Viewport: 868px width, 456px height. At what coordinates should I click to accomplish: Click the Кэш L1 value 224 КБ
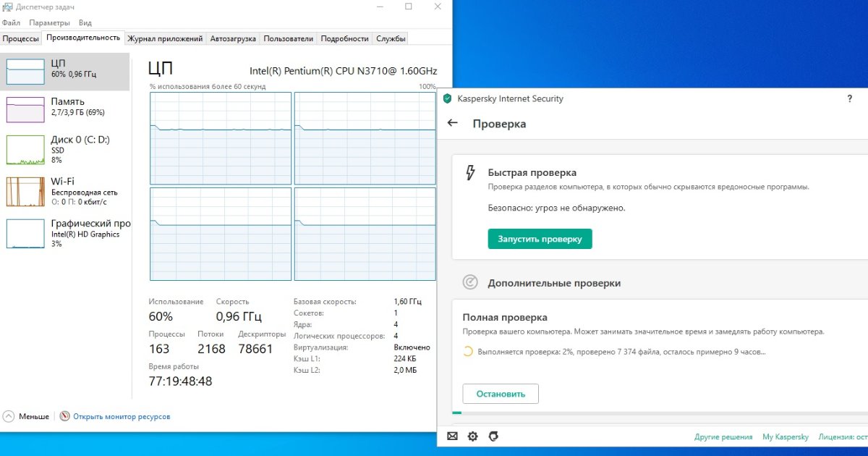[405, 359]
